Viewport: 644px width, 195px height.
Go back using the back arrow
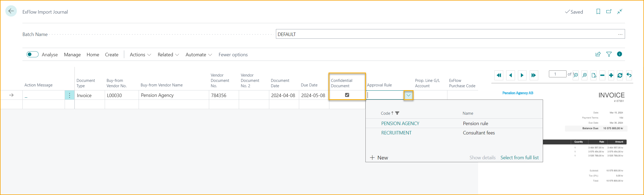11,11
